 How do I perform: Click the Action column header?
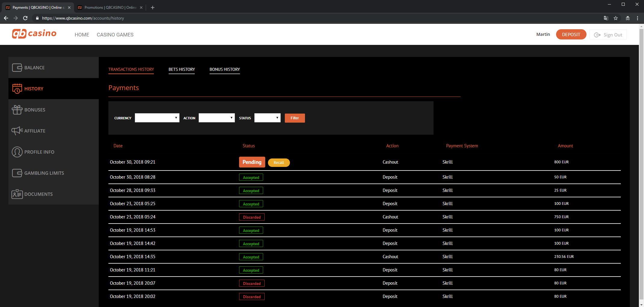[x=392, y=146]
